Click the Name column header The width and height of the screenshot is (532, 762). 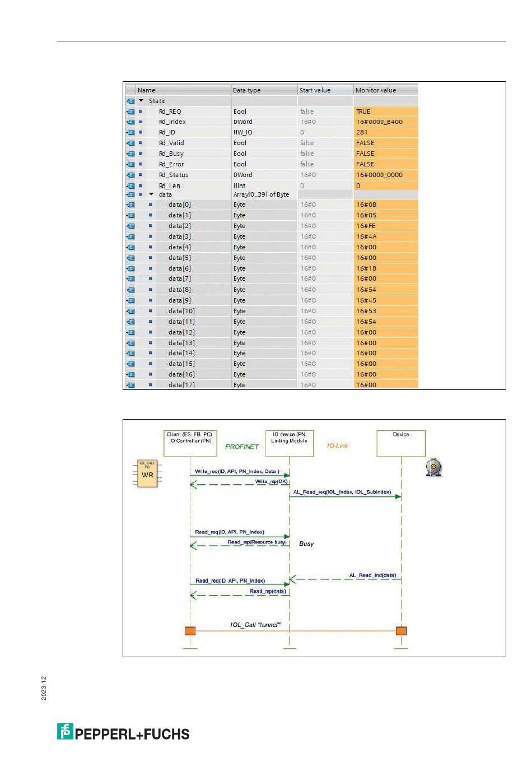[184, 90]
